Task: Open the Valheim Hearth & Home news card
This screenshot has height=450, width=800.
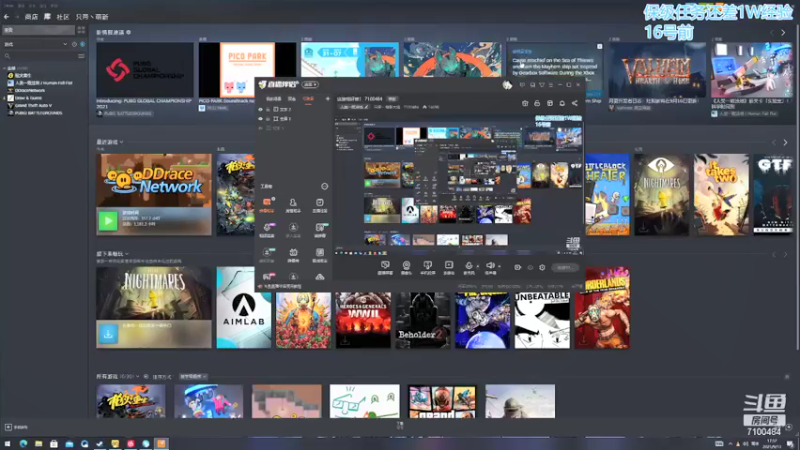Action: pos(657,70)
